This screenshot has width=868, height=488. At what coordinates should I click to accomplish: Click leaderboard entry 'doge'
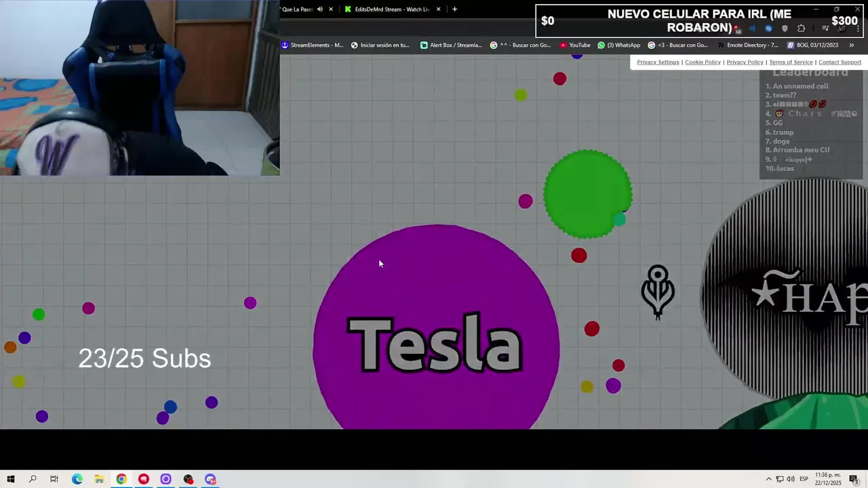coord(778,141)
